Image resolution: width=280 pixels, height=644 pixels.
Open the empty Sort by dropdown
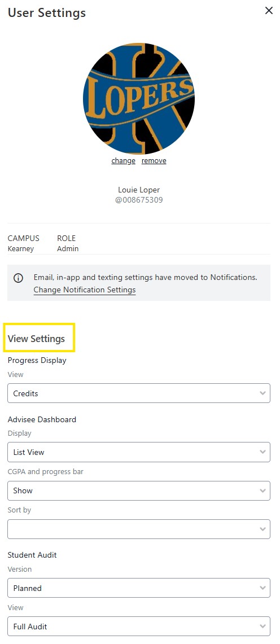[139, 529]
